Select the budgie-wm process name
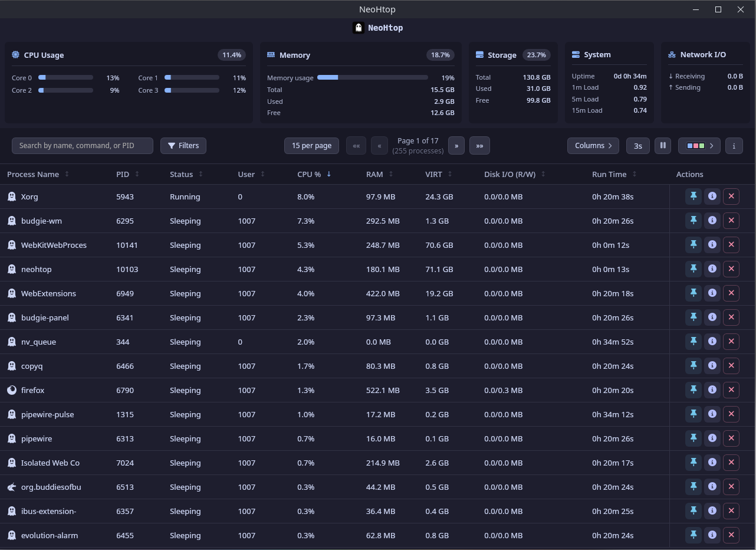Image resolution: width=756 pixels, height=550 pixels. 41,221
